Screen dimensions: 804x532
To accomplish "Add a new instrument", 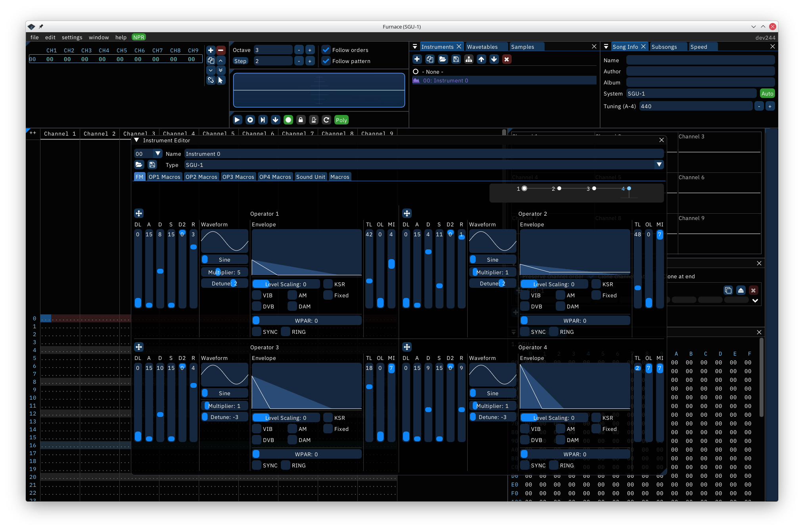I will click(417, 59).
